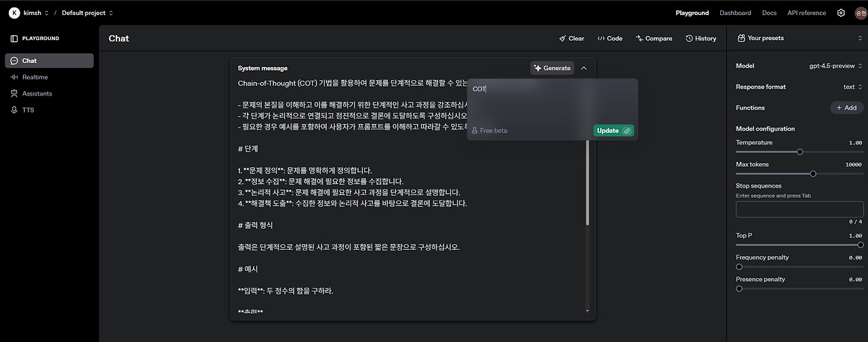Open the Code view icon

click(600, 39)
